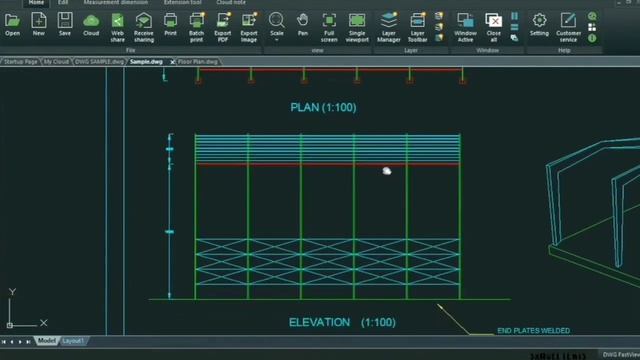
Task: Select the Pan hand tool
Action: [302, 24]
